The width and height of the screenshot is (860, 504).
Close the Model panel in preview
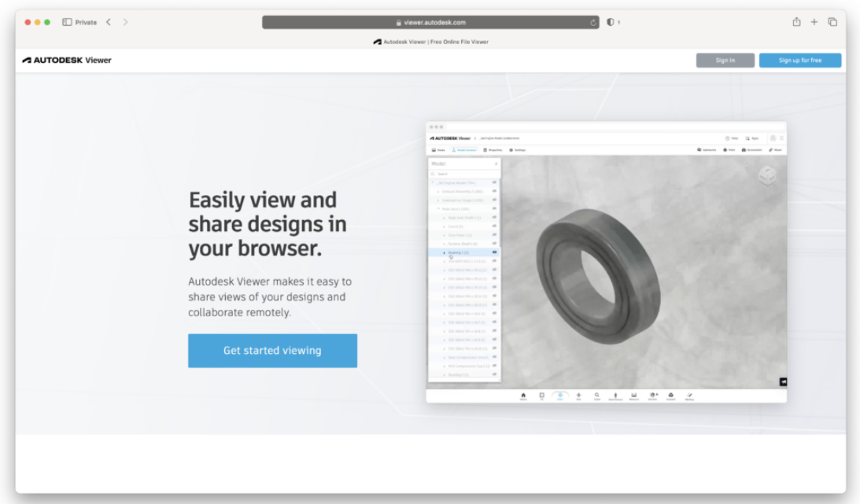click(x=496, y=164)
